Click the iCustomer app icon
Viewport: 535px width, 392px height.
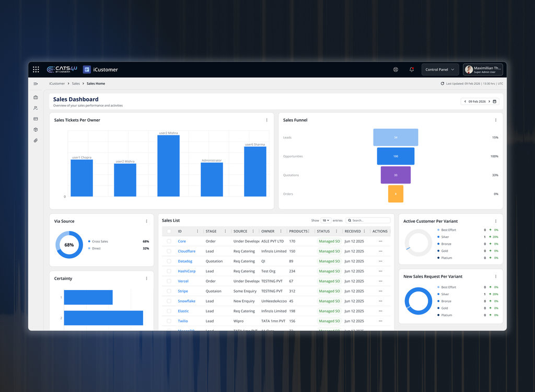pyautogui.click(x=87, y=70)
